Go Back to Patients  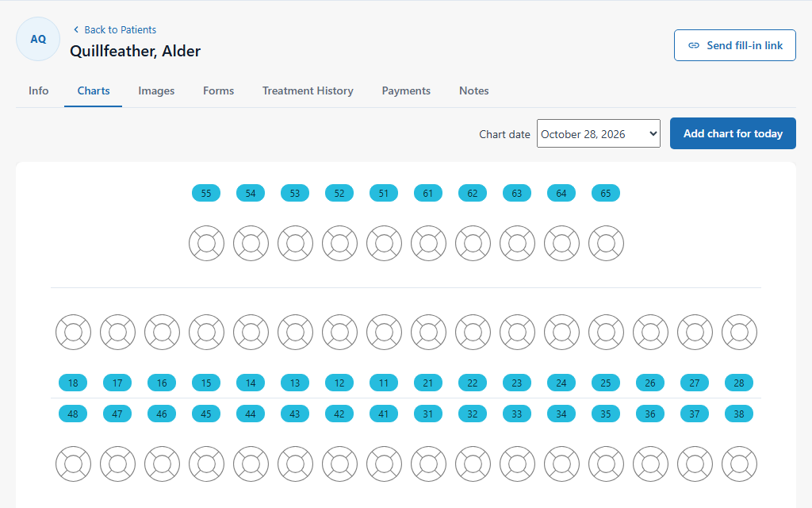click(114, 29)
